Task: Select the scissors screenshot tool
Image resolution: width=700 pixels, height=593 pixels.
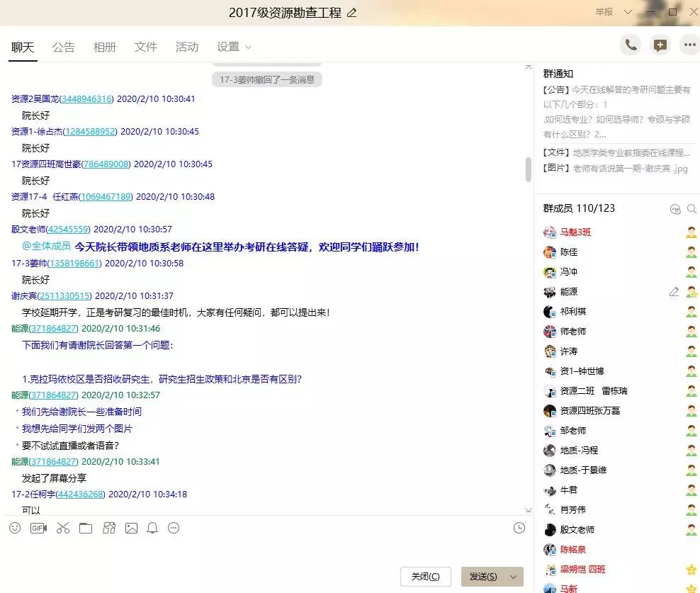Action: click(62, 528)
